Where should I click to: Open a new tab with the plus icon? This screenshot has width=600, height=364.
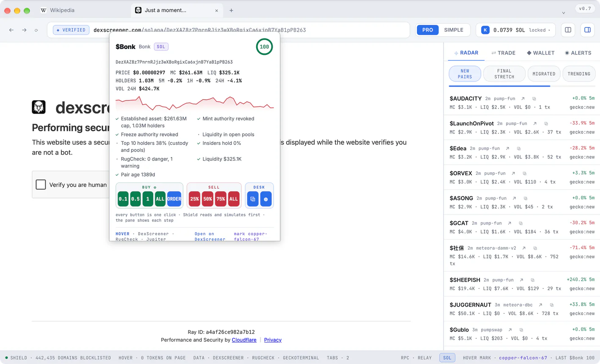pyautogui.click(x=231, y=11)
